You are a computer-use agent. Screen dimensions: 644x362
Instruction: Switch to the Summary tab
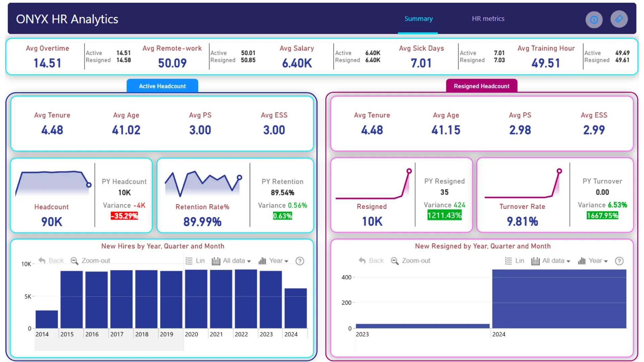pyautogui.click(x=418, y=19)
